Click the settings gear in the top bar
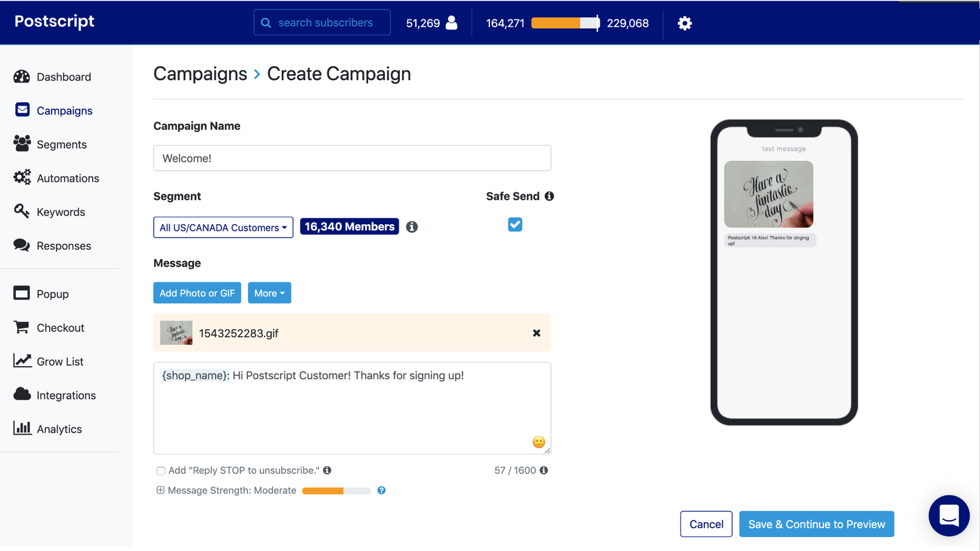This screenshot has width=980, height=551. [684, 23]
